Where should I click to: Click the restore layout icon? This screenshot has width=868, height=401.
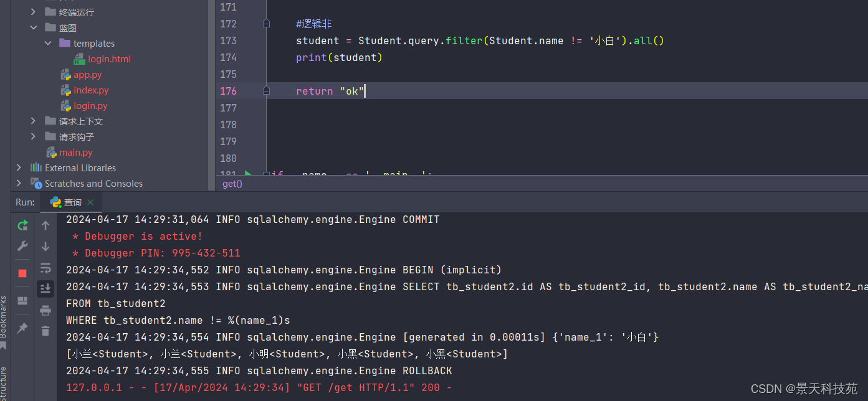tap(22, 301)
